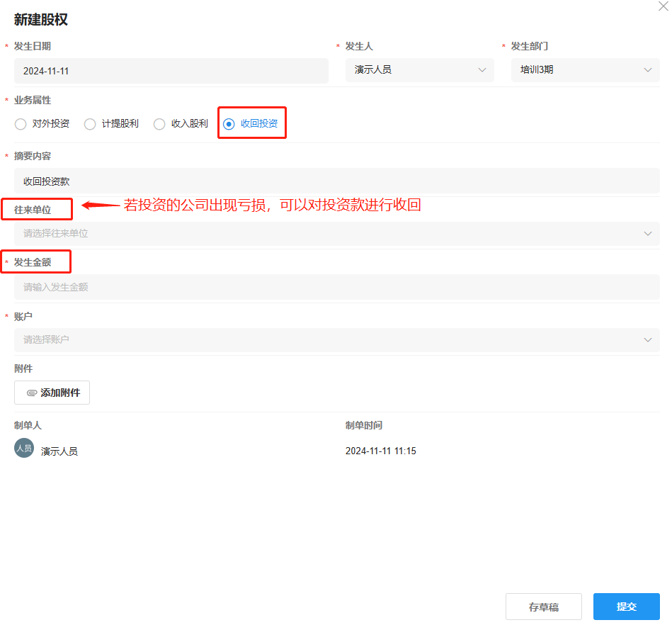Click the chevron arrow in 账户 field
Image resolution: width=672 pixels, height=625 pixels.
click(647, 339)
